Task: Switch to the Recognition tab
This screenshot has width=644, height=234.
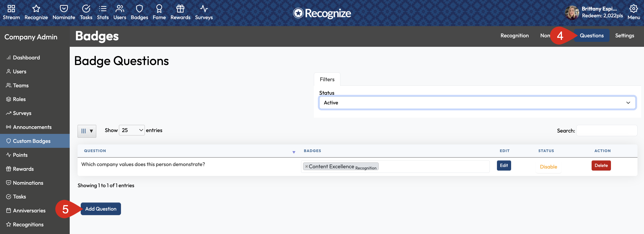Action: pyautogui.click(x=514, y=36)
